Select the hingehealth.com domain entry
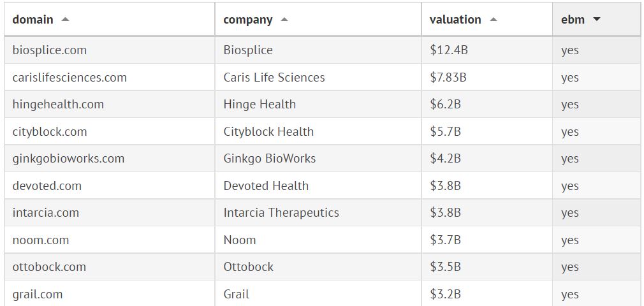The image size is (644, 306). tap(58, 105)
